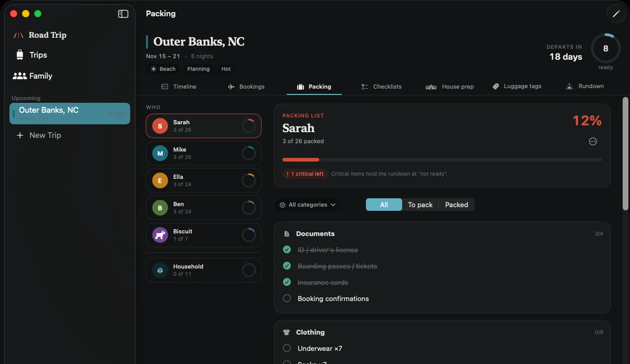Click the Clothing section shirt icon
630x364 pixels.
286,332
